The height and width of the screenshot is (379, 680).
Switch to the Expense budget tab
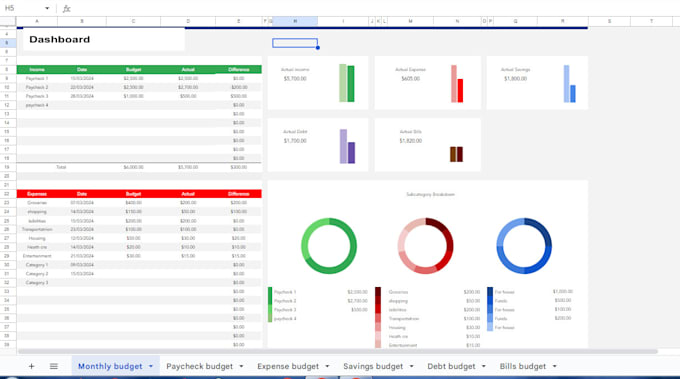click(288, 366)
